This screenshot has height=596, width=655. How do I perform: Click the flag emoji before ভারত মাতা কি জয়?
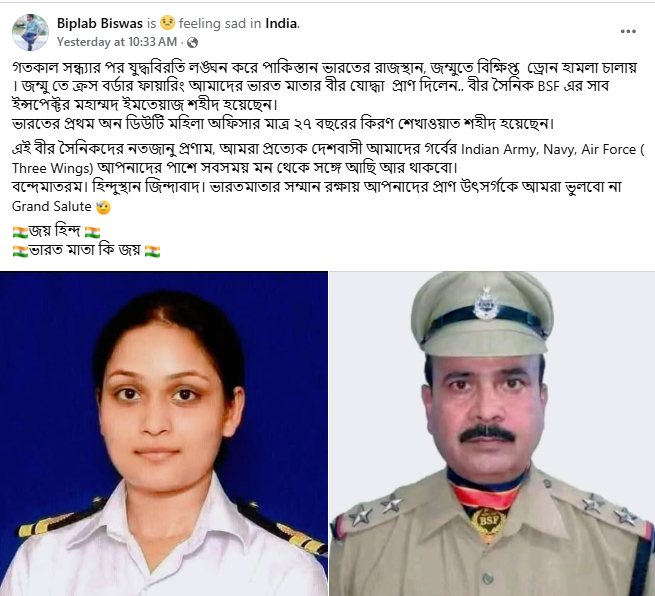tap(20, 251)
